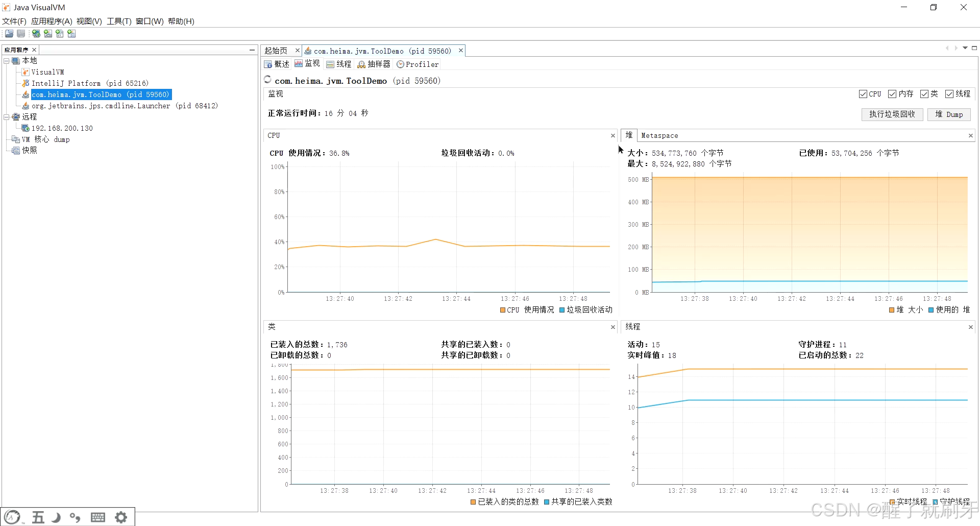Open the document list dropdown arrow
Image resolution: width=980 pixels, height=526 pixels.
(x=965, y=48)
